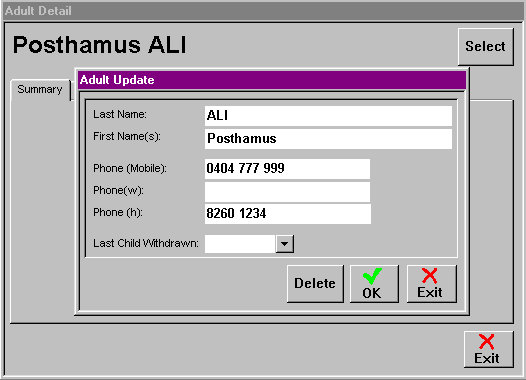Click the empty Phone(w) field
Screen dimensions: 526x380
point(287,192)
